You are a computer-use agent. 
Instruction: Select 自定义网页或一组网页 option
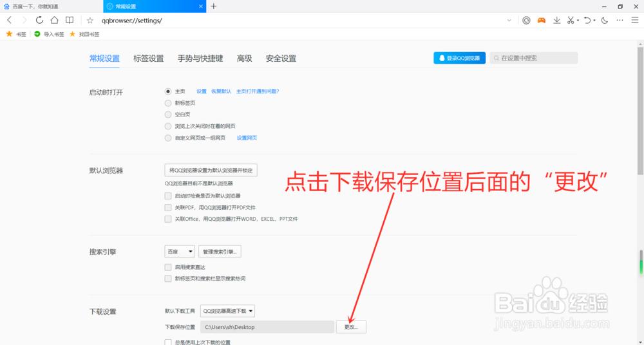(167, 138)
